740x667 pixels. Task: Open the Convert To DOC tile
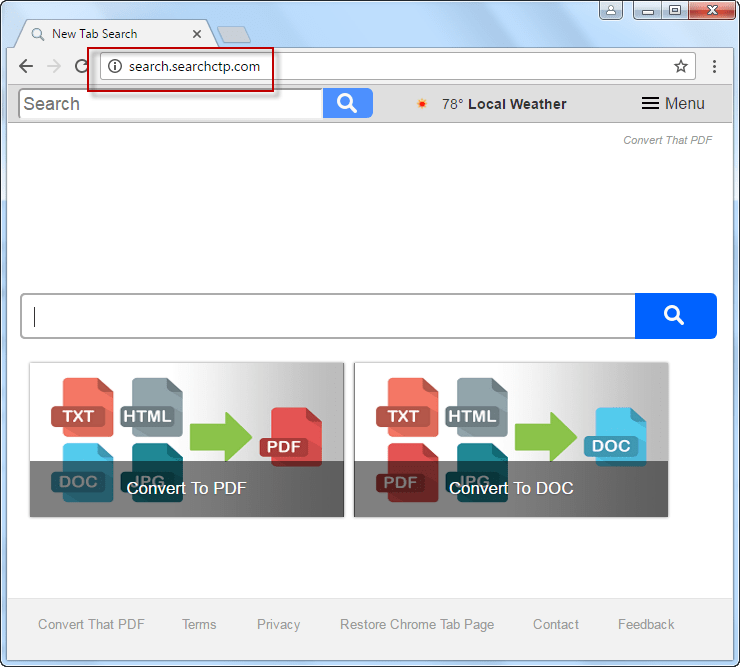point(511,439)
